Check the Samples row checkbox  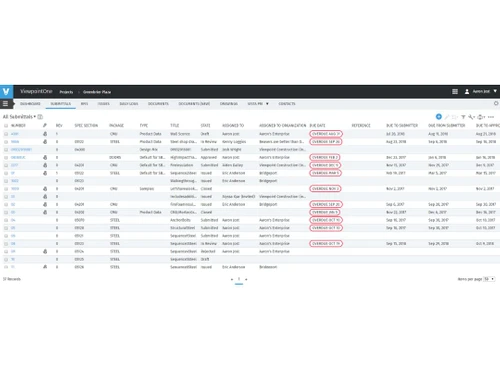[x=6, y=189]
